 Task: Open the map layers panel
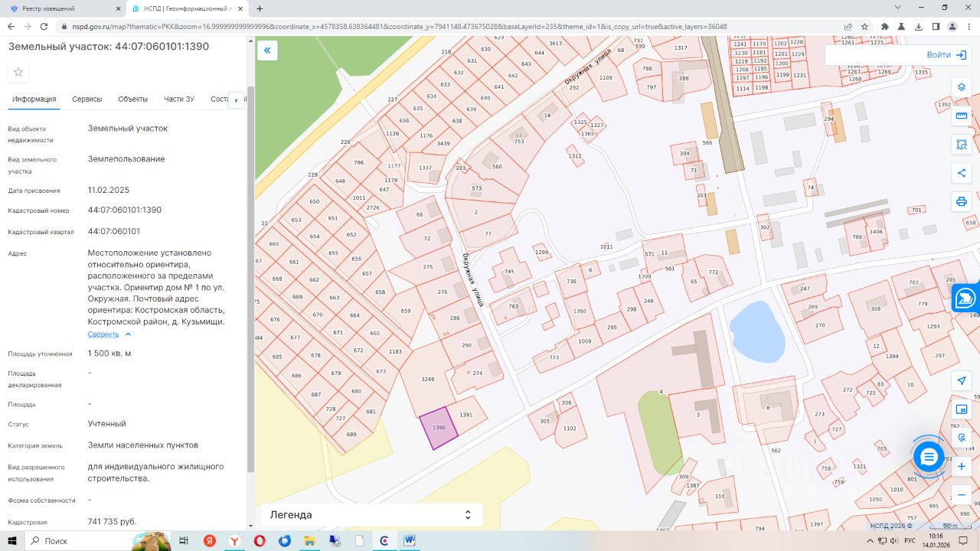coord(962,86)
